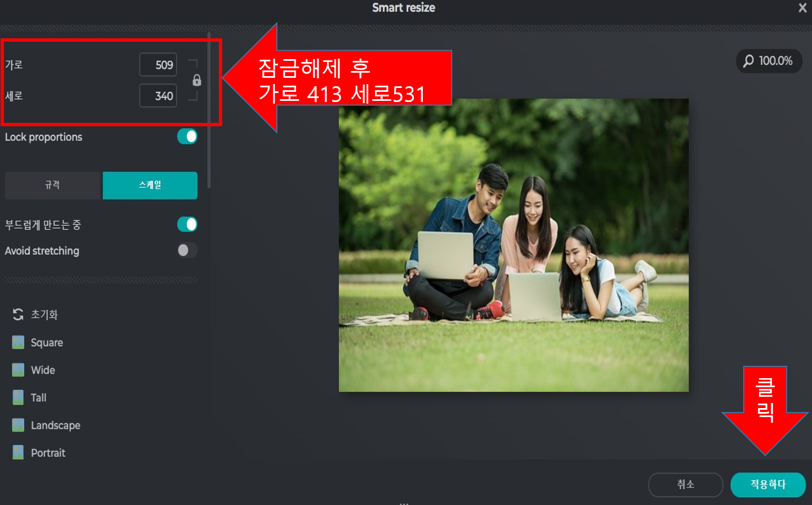Select the Wide resize preset icon
The height and width of the screenshot is (505, 812).
pos(19,370)
